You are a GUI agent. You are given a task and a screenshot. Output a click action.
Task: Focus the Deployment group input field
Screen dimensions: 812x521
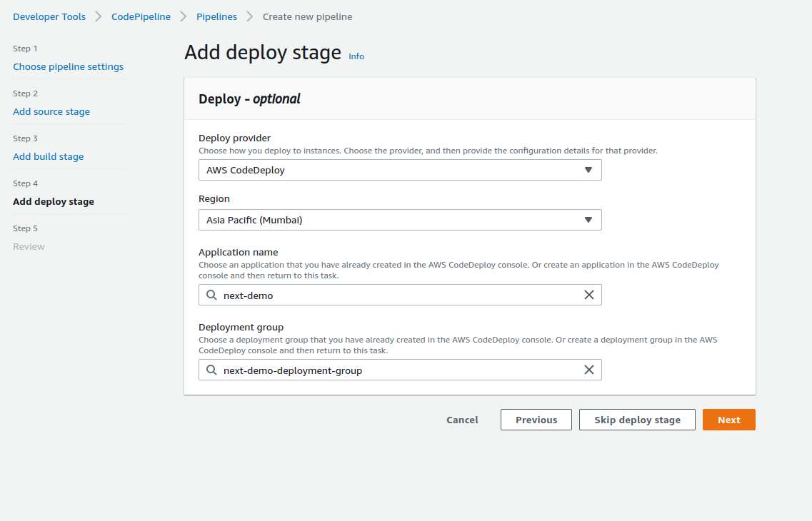pyautogui.click(x=400, y=370)
